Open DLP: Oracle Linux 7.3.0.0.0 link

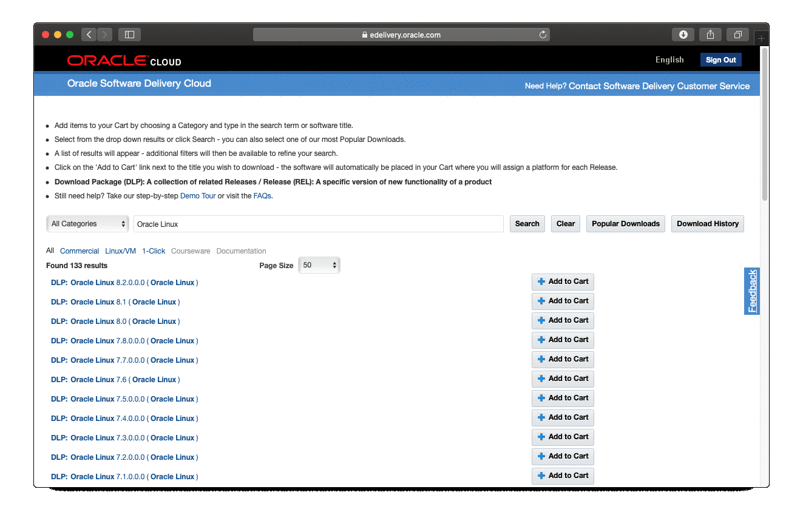[124, 438]
